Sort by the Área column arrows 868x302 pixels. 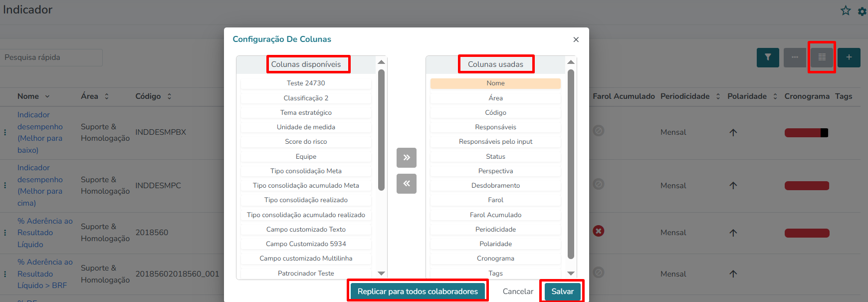(x=107, y=96)
